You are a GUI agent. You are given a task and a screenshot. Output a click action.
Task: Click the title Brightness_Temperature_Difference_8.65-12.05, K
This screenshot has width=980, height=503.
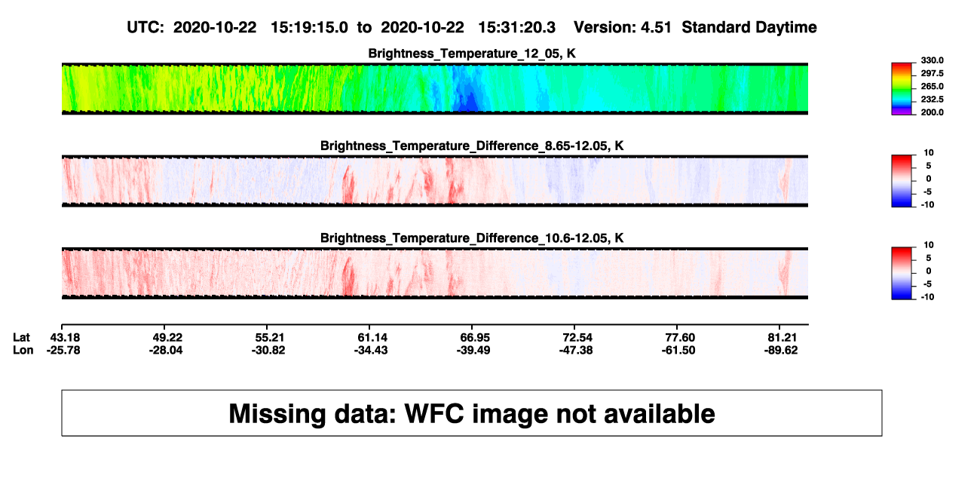point(472,146)
